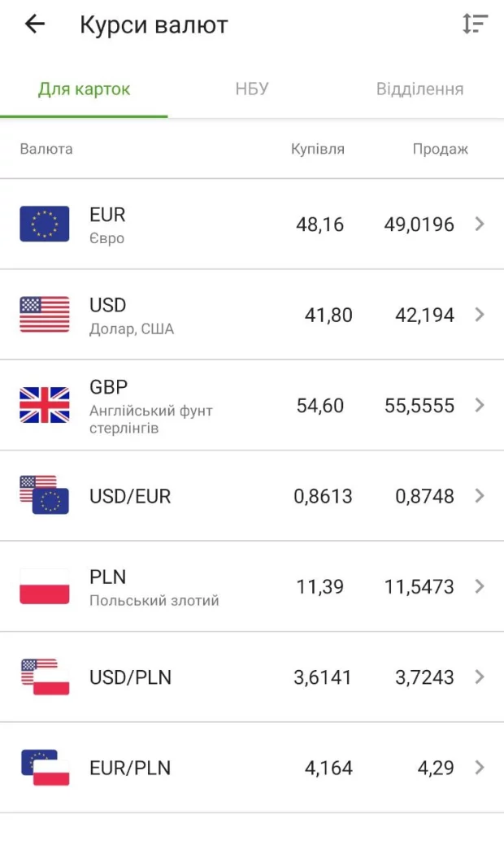Expand PLN row chevron
This screenshot has height=862, width=504.
480,586
